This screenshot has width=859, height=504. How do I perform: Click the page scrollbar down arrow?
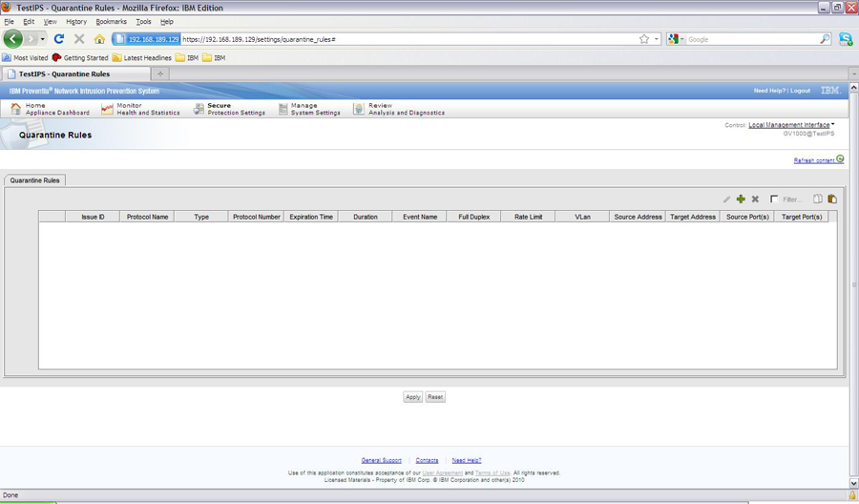tap(853, 483)
